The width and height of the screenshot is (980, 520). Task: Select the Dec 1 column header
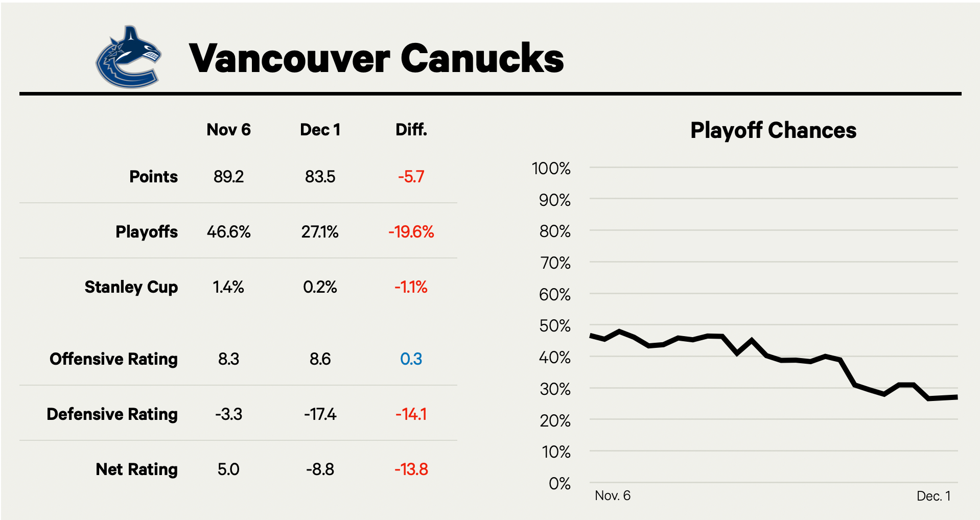point(320,130)
